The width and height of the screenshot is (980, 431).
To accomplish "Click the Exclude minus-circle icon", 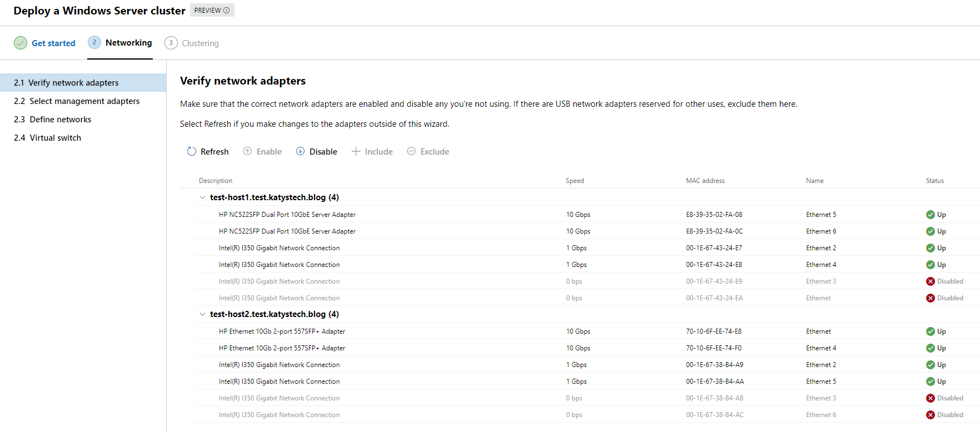I will pos(411,151).
